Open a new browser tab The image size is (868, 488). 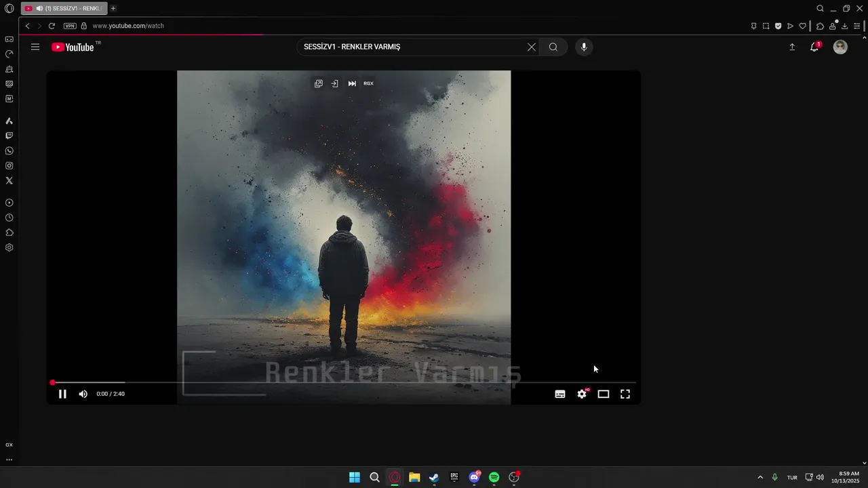pyautogui.click(x=113, y=8)
